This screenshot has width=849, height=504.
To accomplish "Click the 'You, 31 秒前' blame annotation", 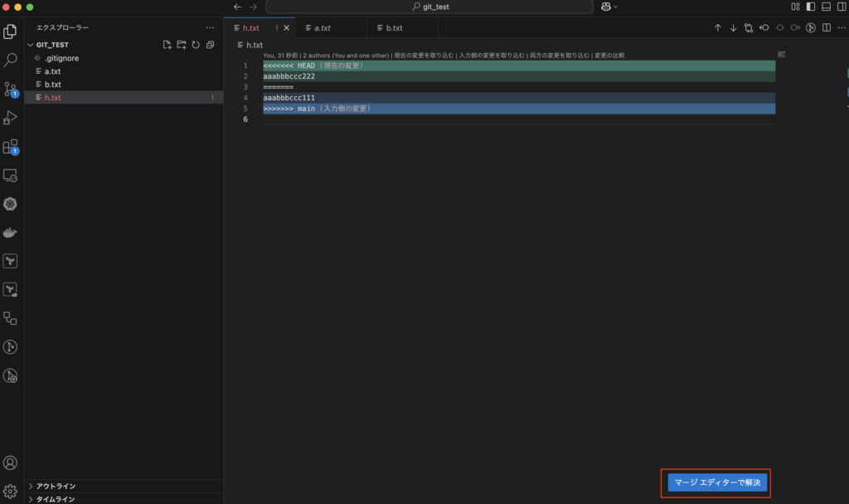I will click(280, 56).
